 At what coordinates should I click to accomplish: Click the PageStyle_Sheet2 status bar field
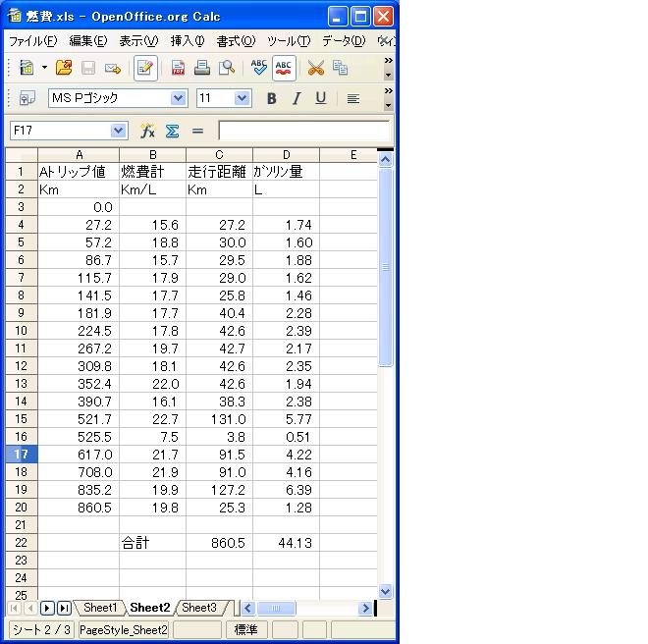point(123,630)
